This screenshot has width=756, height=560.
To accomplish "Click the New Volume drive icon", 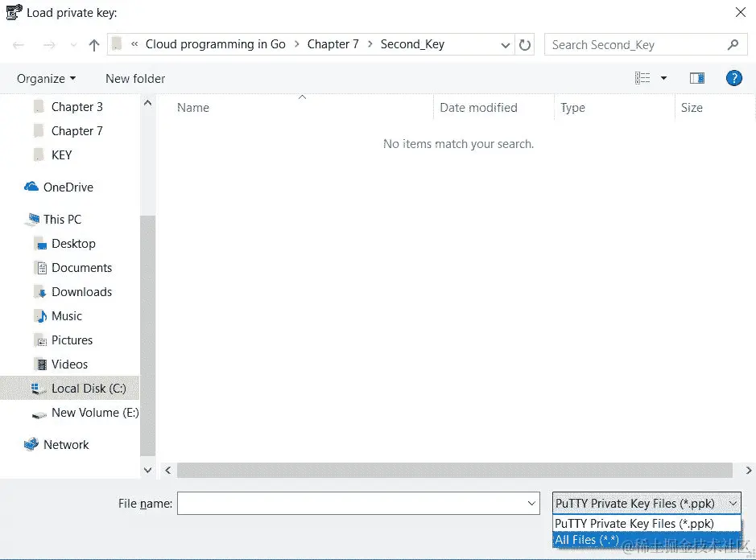I will (39, 414).
